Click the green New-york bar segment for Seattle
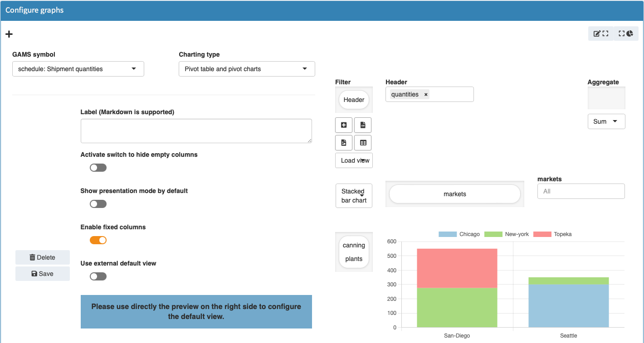 tap(569, 281)
